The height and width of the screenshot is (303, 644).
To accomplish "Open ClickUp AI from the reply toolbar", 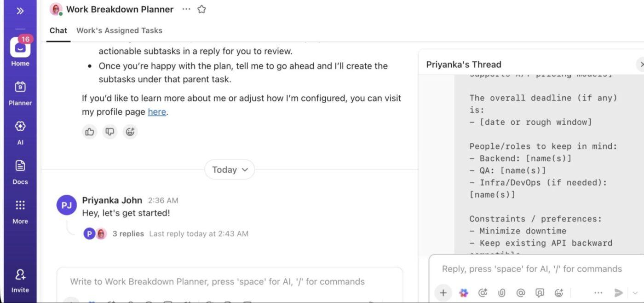I will 463,292.
